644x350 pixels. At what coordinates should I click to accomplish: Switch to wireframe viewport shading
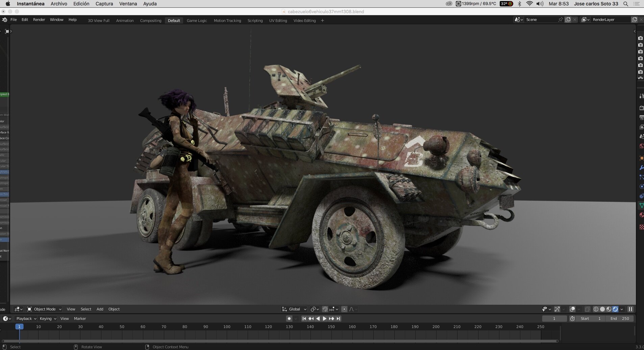[x=596, y=309]
